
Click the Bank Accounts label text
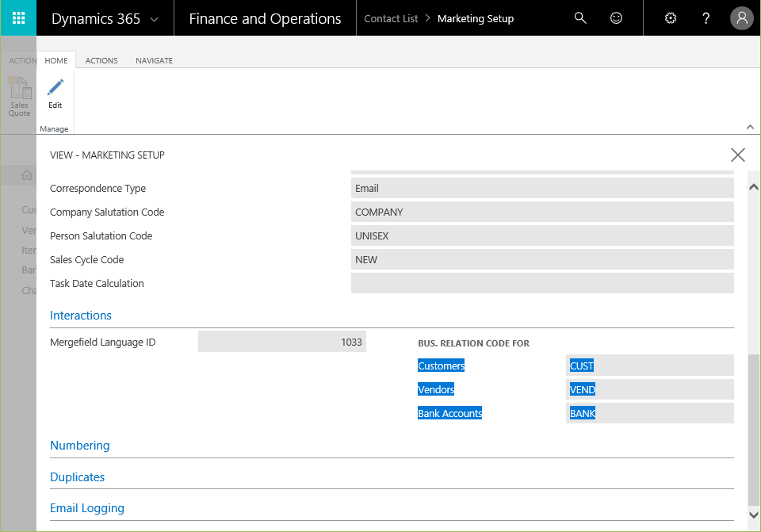[450, 413]
